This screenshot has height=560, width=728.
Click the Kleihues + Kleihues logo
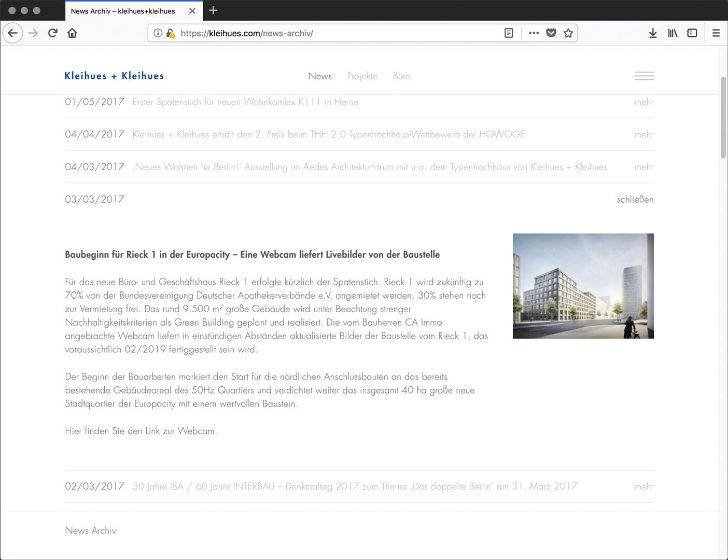[114, 76]
